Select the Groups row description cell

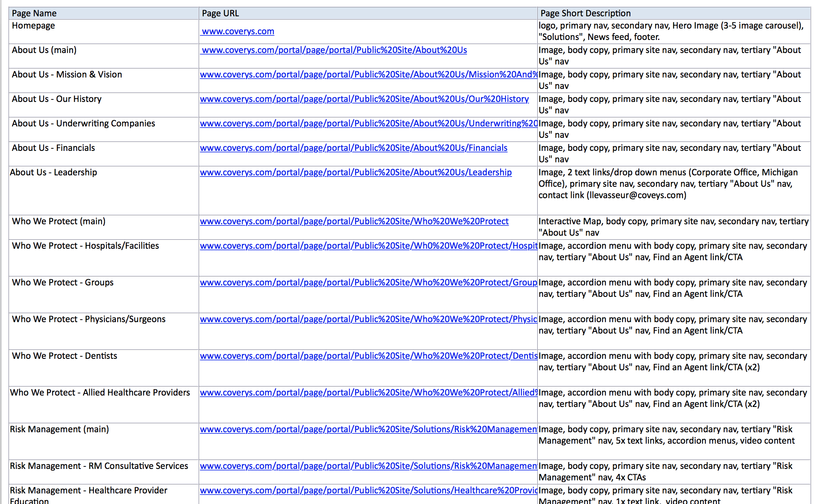(x=674, y=294)
